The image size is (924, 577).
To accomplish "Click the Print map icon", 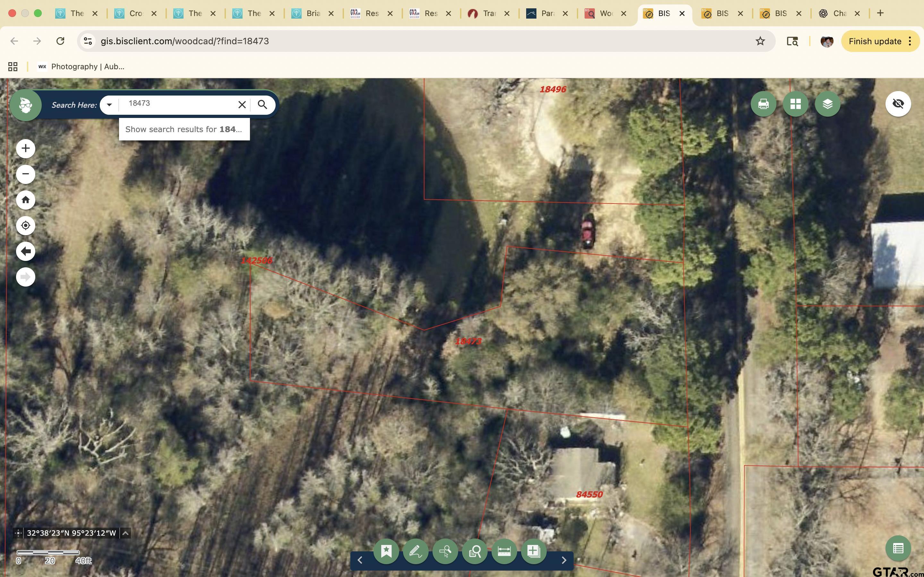I will tap(763, 104).
